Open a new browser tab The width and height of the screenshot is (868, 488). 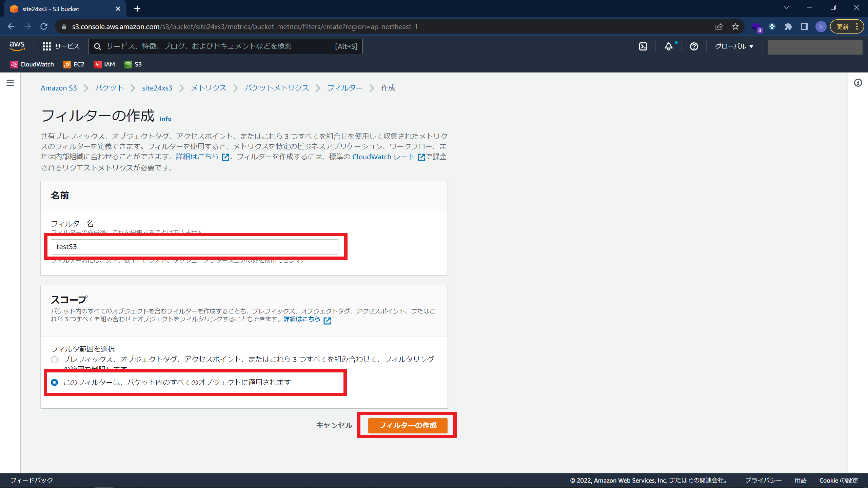pyautogui.click(x=137, y=9)
